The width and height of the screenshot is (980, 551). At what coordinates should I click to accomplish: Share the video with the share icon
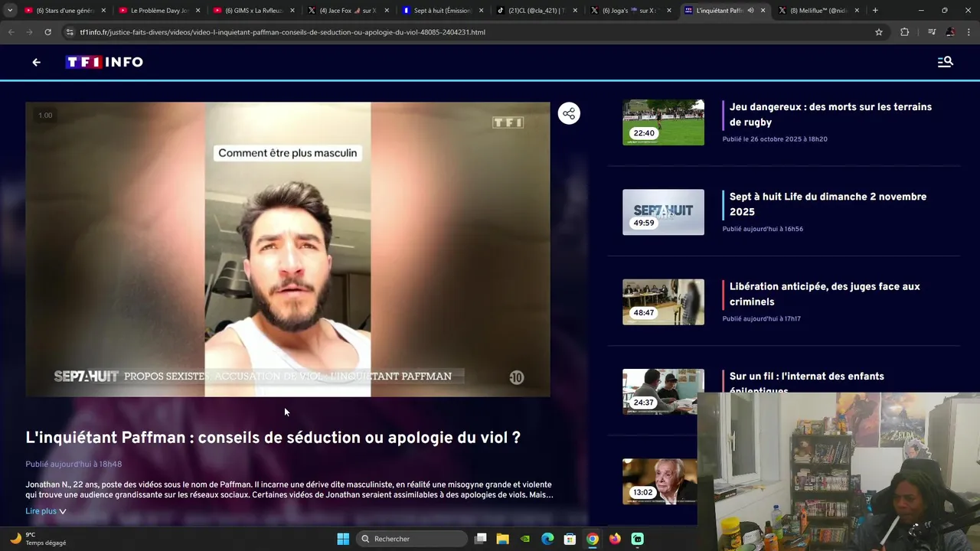coord(569,114)
